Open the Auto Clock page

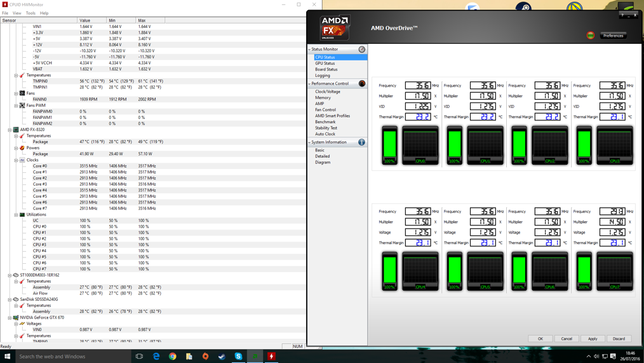pos(325,134)
